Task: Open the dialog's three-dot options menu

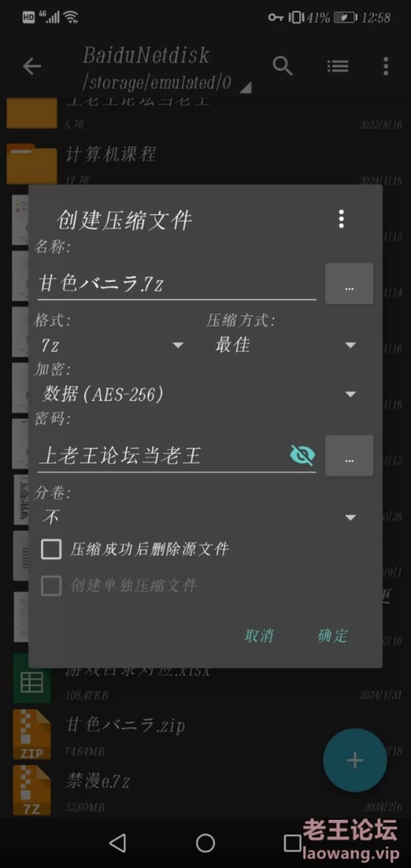Action: (x=341, y=219)
